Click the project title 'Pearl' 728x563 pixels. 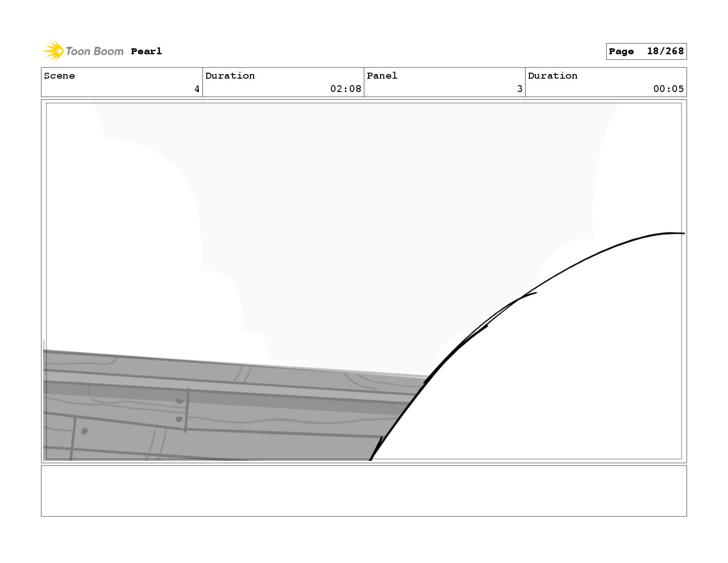coord(146,52)
